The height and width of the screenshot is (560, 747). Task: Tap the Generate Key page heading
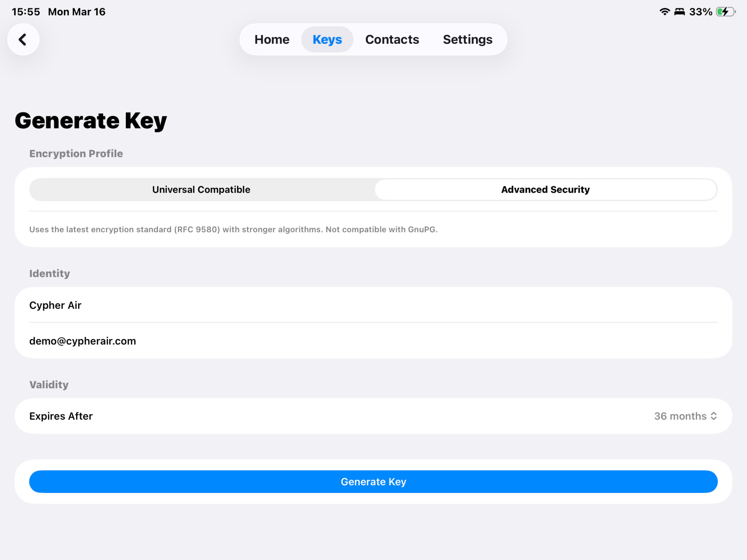[x=91, y=121]
